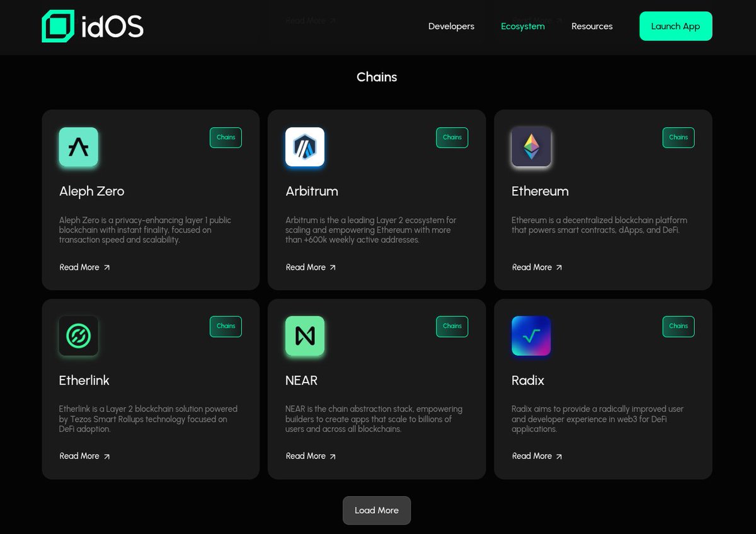The image size is (756, 534).
Task: Click the Etherlink description paragraph
Action: click(148, 419)
